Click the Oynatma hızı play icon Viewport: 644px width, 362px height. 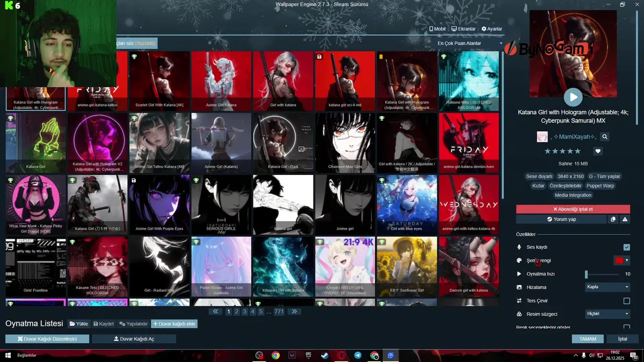click(519, 274)
